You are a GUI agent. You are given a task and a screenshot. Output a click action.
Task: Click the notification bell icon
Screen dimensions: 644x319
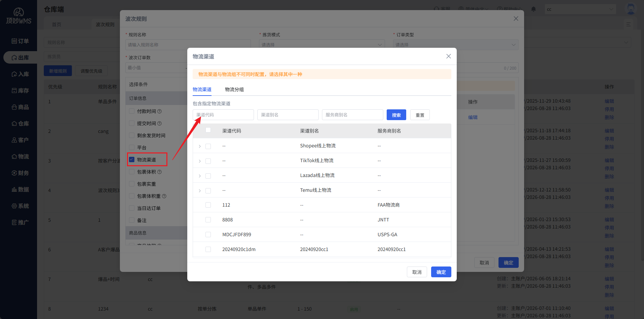[x=534, y=9]
